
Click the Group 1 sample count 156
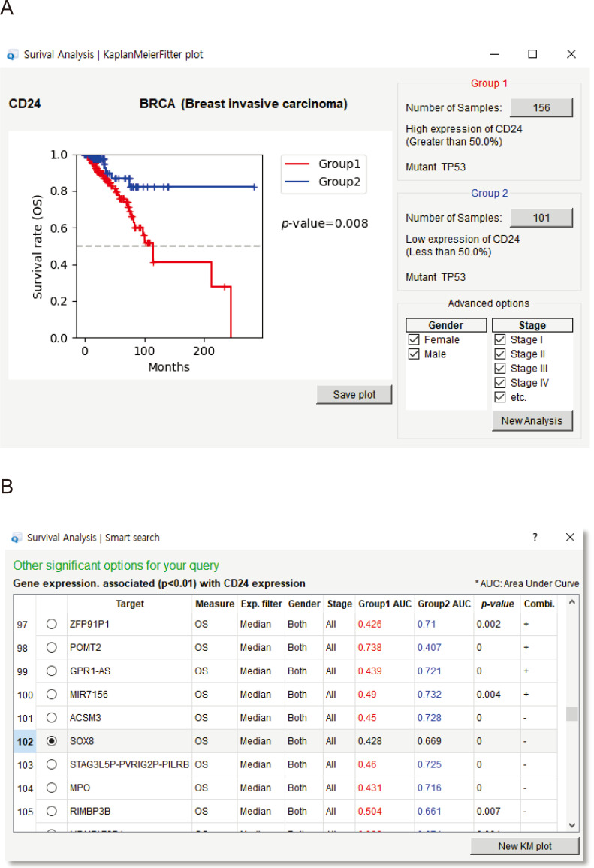point(541,108)
